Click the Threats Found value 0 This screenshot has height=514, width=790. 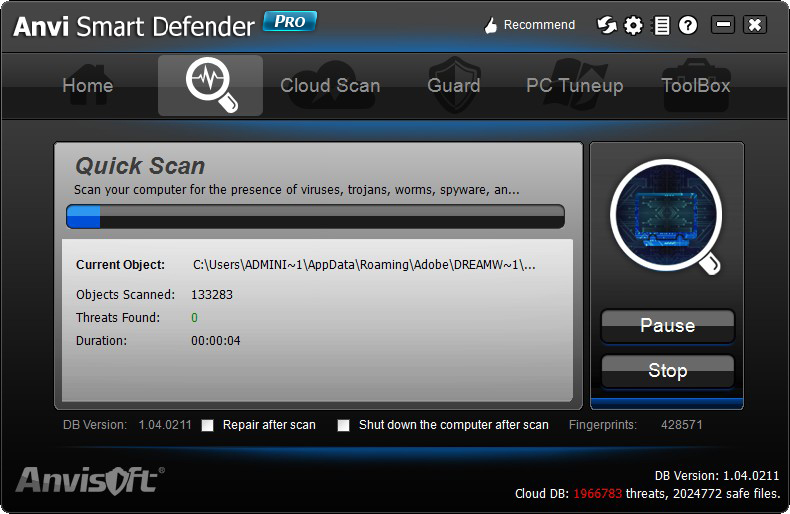pyautogui.click(x=194, y=318)
